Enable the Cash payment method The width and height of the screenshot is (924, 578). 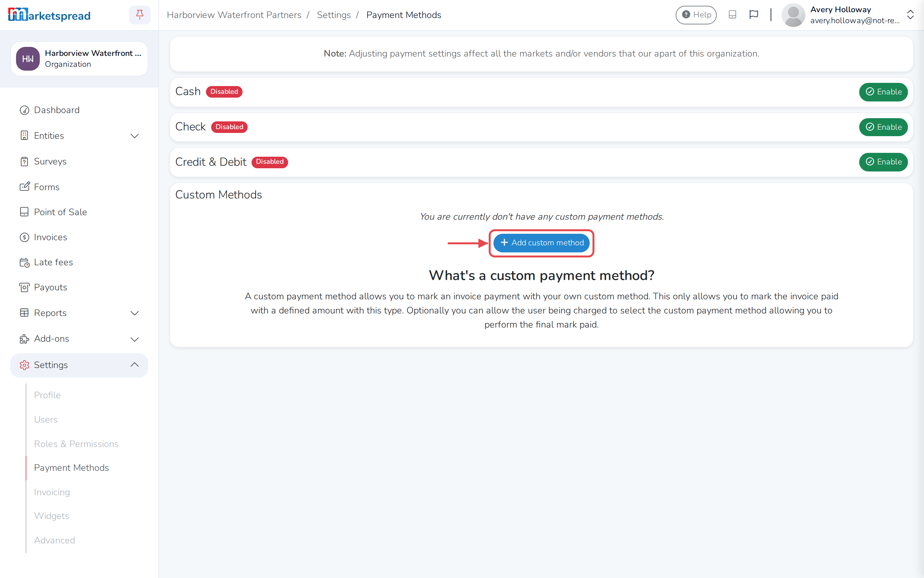883,92
